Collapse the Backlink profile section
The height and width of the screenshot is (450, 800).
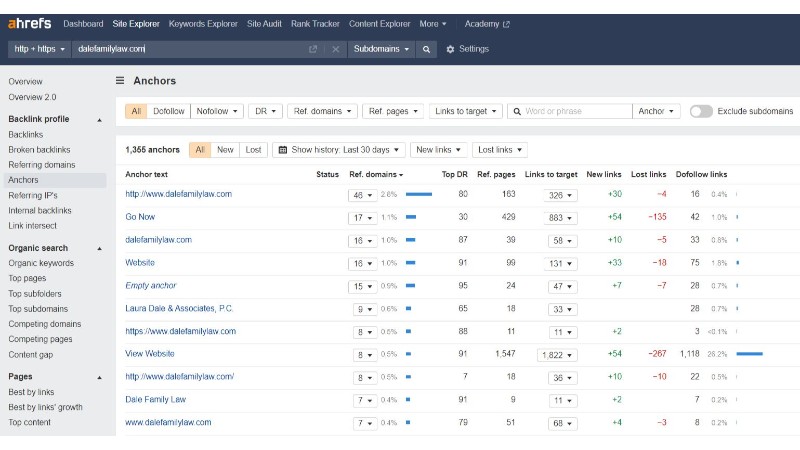(x=99, y=120)
